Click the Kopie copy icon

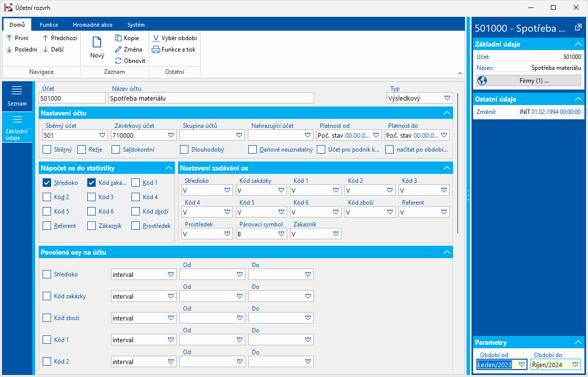118,38
